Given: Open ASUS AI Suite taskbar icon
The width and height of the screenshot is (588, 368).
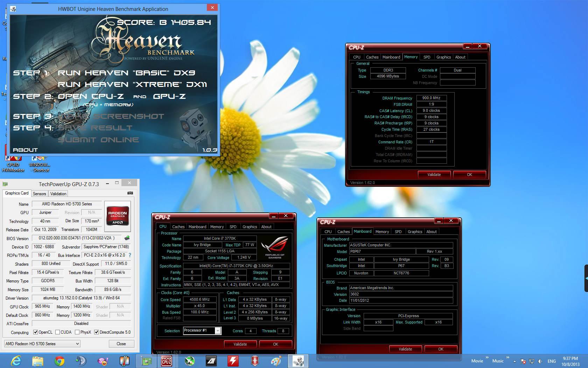Looking at the screenshot, I should tap(211, 361).
